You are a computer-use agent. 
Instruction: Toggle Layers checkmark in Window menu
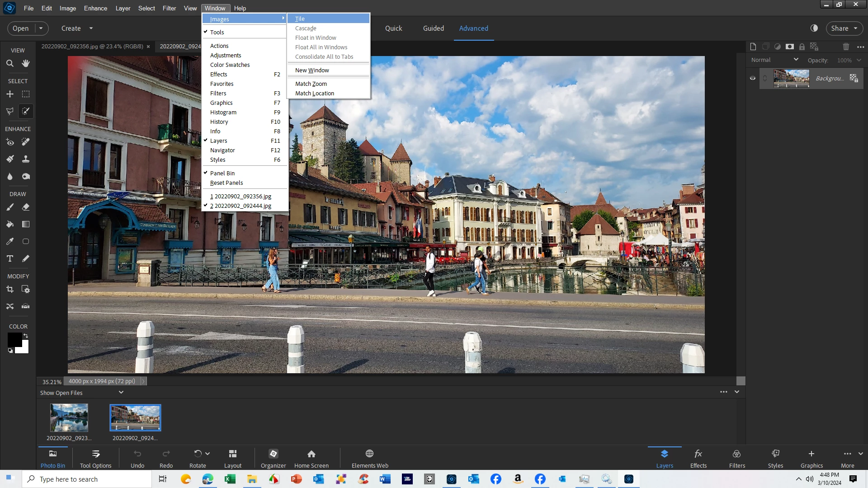(x=218, y=141)
